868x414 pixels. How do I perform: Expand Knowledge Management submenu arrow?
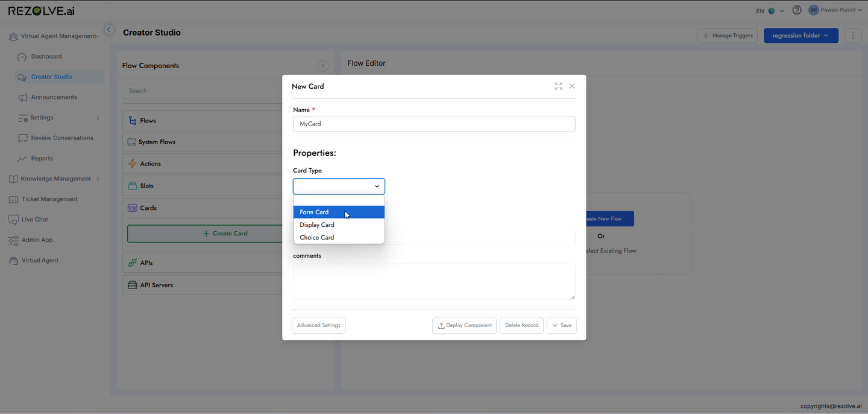coord(98,179)
